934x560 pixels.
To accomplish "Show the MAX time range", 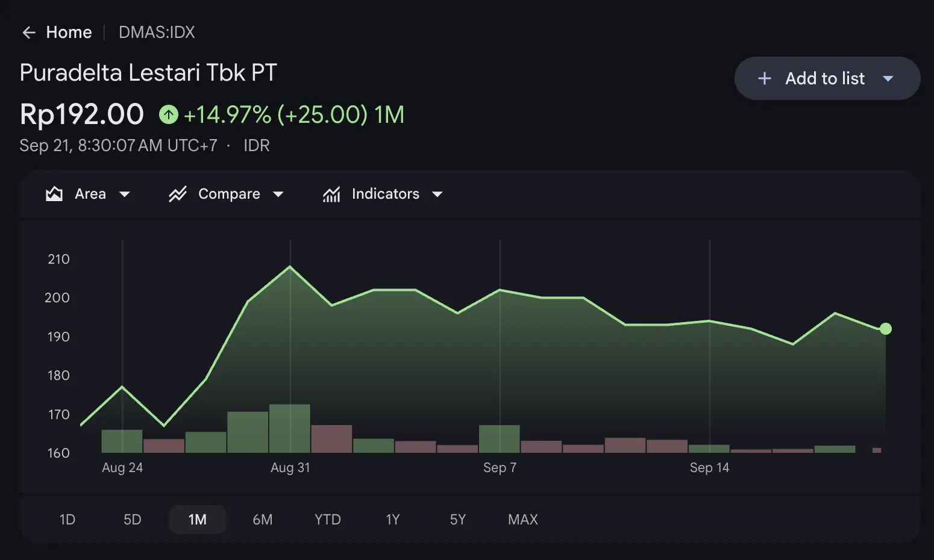I will (523, 520).
